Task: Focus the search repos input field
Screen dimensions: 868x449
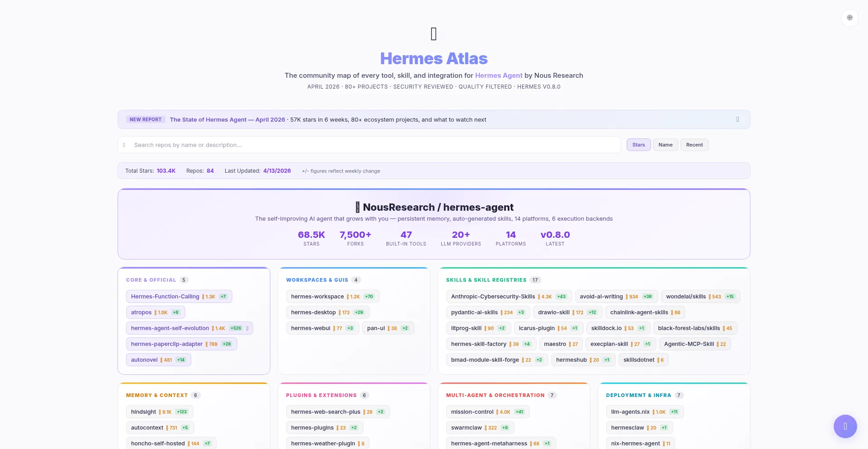Action: click(x=369, y=145)
